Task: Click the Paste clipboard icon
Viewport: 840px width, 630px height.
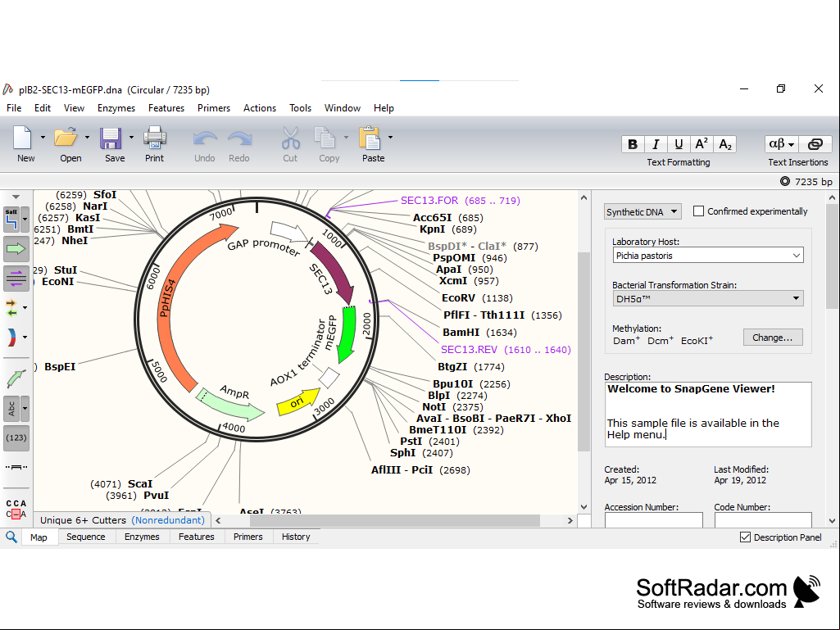Action: pyautogui.click(x=370, y=138)
